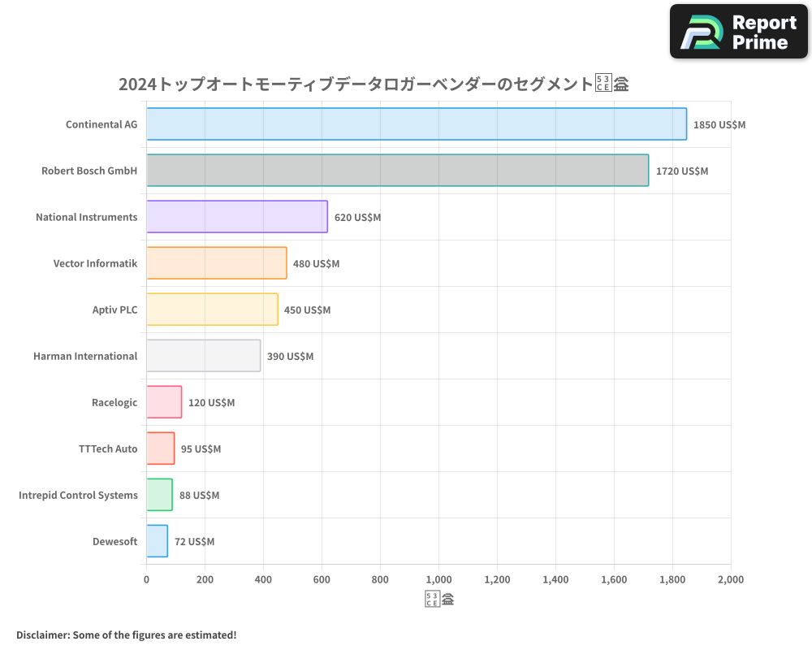The width and height of the screenshot is (812, 650).
Task: Select the Intrepid Control Systems bar
Action: pyautogui.click(x=158, y=495)
